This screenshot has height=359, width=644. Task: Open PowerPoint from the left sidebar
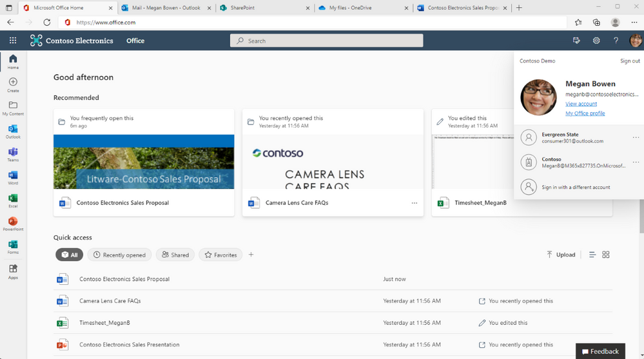tap(13, 224)
